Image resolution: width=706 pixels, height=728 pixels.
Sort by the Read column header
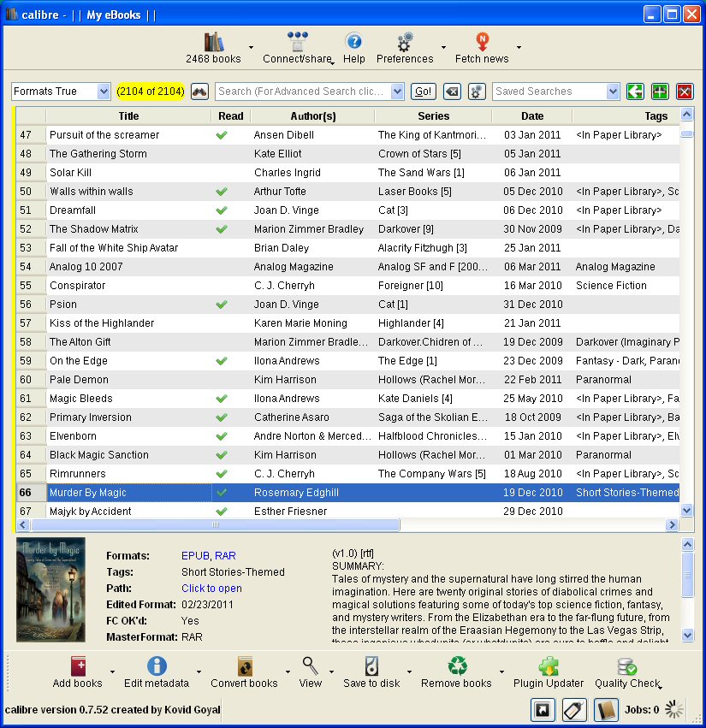[231, 116]
